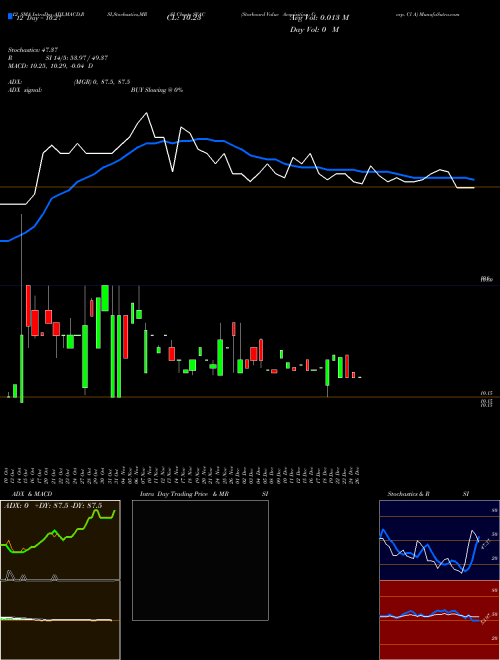Click the 'Intra Day Trading Price & MR' title
Image resolution: width=500 pixels, height=660 pixels.
(x=184, y=494)
